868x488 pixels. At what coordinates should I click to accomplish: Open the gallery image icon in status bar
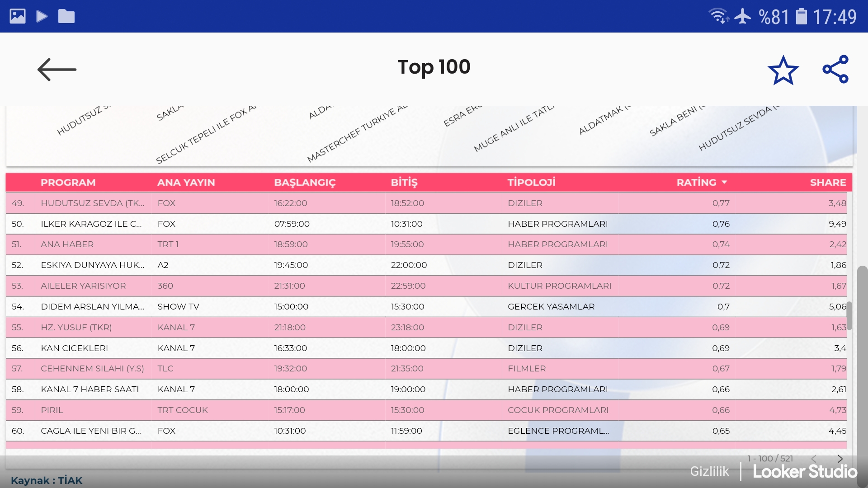(x=18, y=16)
